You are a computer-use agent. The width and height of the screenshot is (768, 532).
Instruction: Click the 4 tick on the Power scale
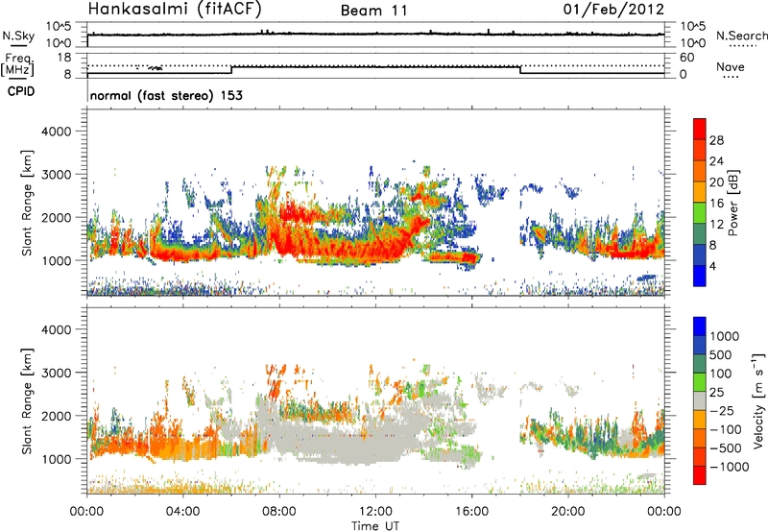tap(713, 267)
